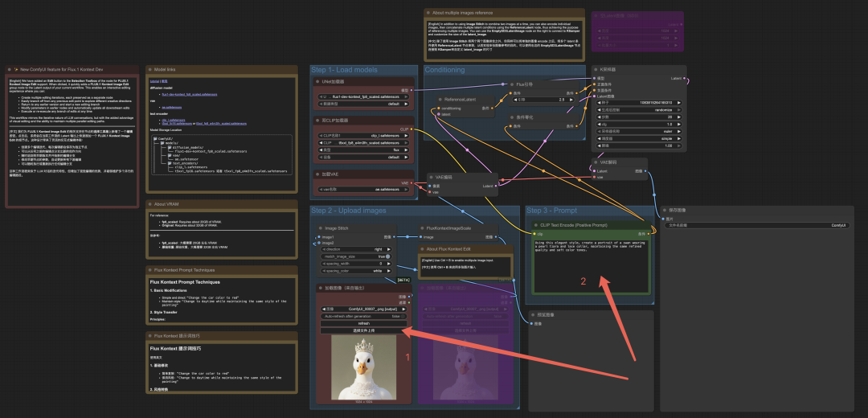The height and width of the screenshot is (418, 868).
Task: Collapse the About VRAM note node
Action: coord(152,204)
